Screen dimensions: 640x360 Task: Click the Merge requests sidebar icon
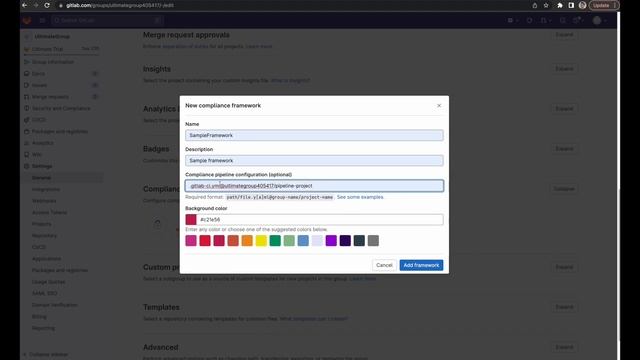(x=27, y=97)
